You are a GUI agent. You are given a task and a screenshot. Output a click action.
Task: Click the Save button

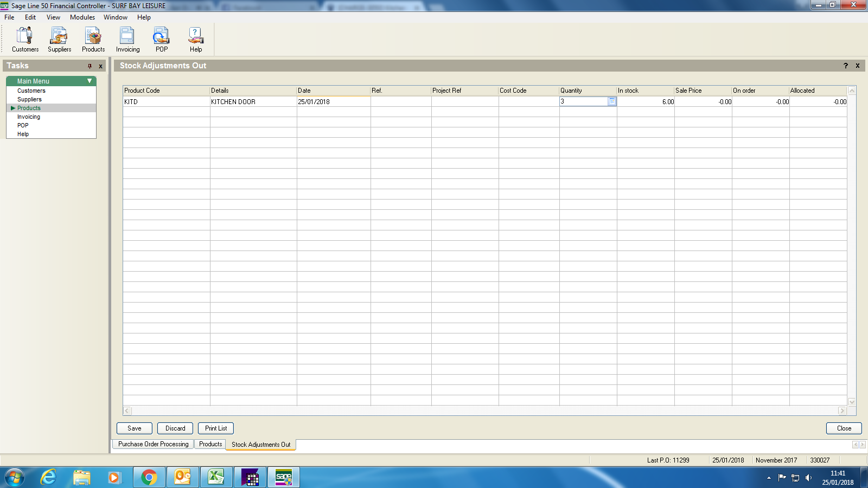pos(135,428)
